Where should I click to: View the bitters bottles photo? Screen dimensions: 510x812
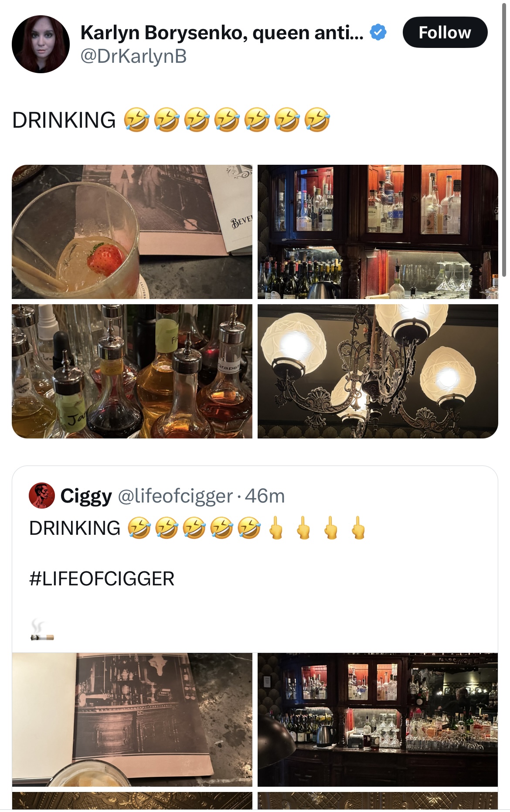(x=132, y=371)
